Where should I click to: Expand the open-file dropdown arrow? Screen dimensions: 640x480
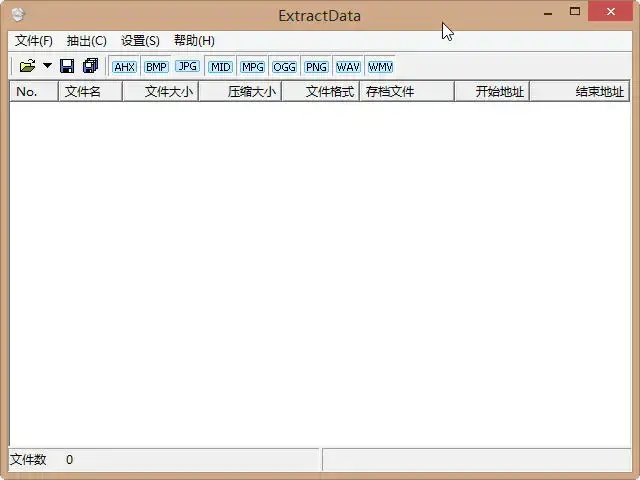(x=47, y=65)
